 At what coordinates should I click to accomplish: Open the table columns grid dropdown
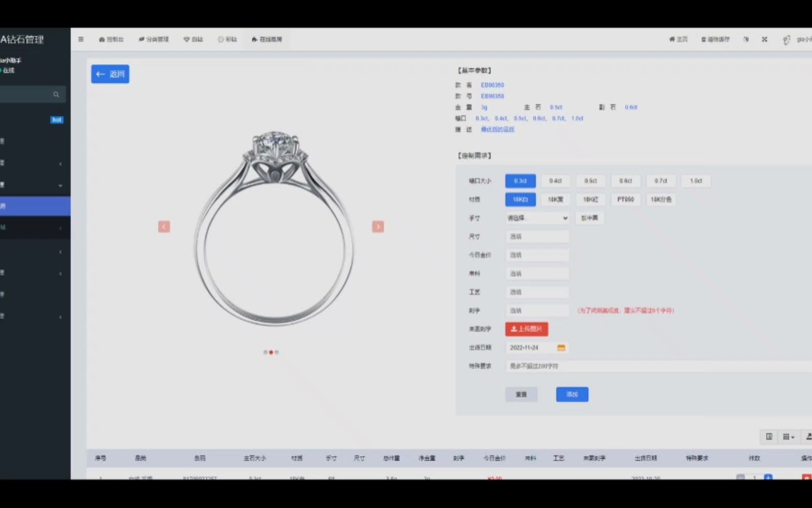click(x=788, y=437)
